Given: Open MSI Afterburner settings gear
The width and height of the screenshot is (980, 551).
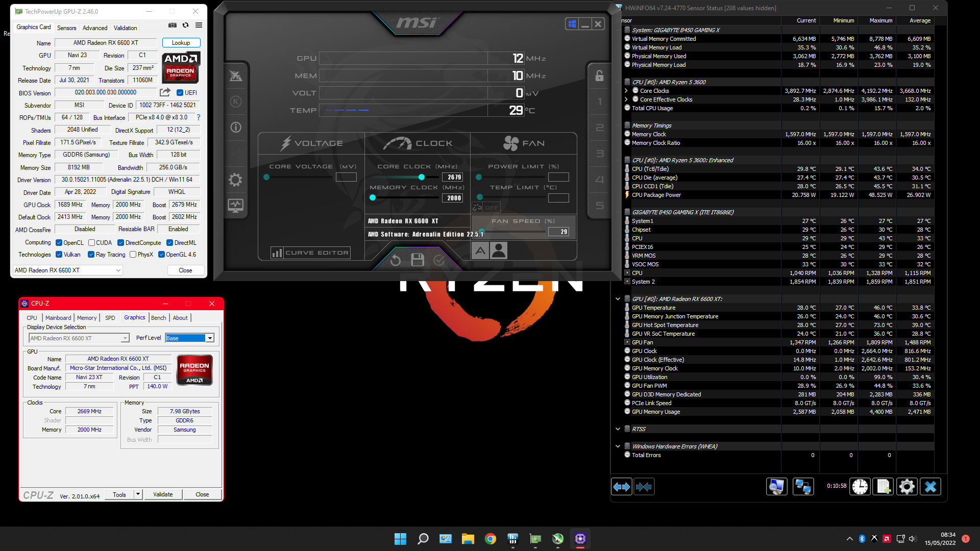Looking at the screenshot, I should click(x=235, y=180).
